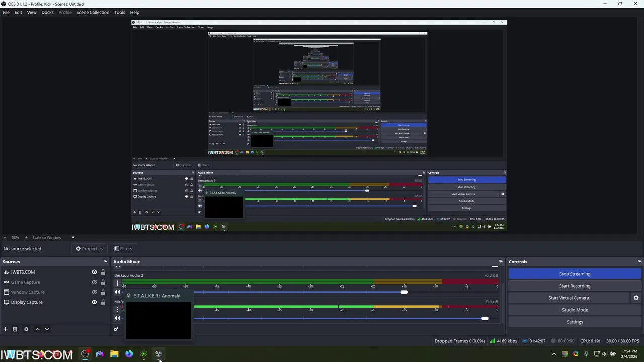Expand hidden system tray icons chevron
This screenshot has width=644, height=362.
554,354
